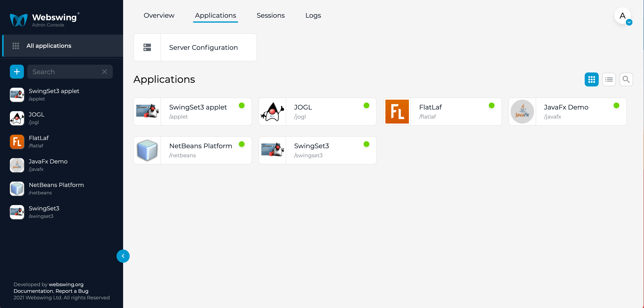
Task: Click the SwingSet3 card thumbnail
Action: [272, 150]
